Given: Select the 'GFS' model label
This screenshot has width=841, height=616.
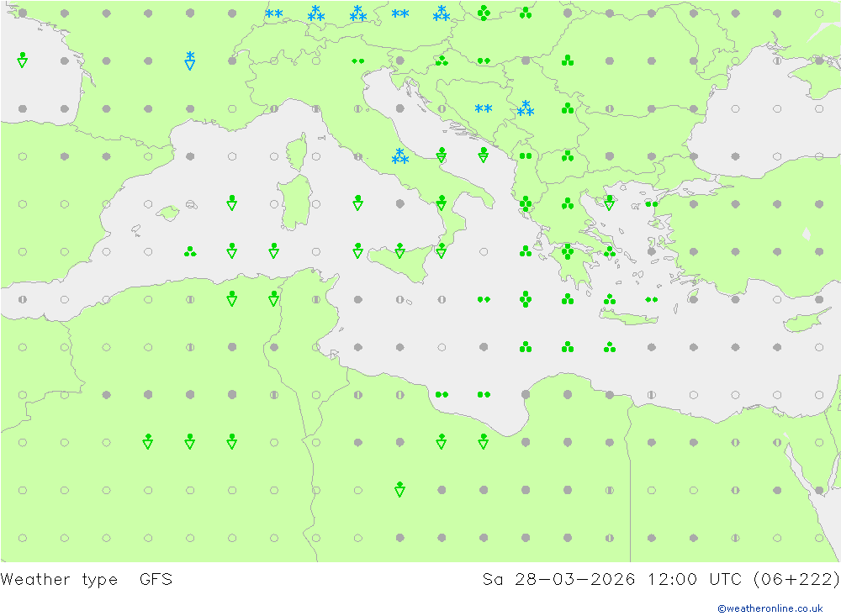Looking at the screenshot, I should 156,580.
